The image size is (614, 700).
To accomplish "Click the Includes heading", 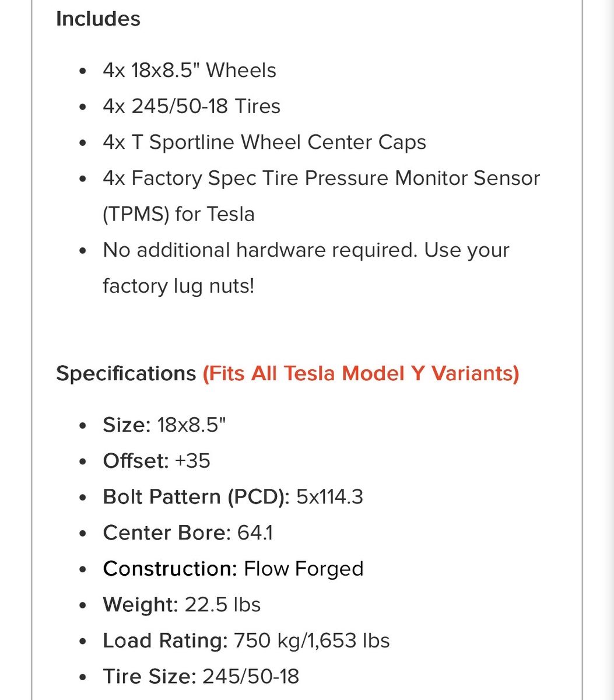I will point(98,19).
